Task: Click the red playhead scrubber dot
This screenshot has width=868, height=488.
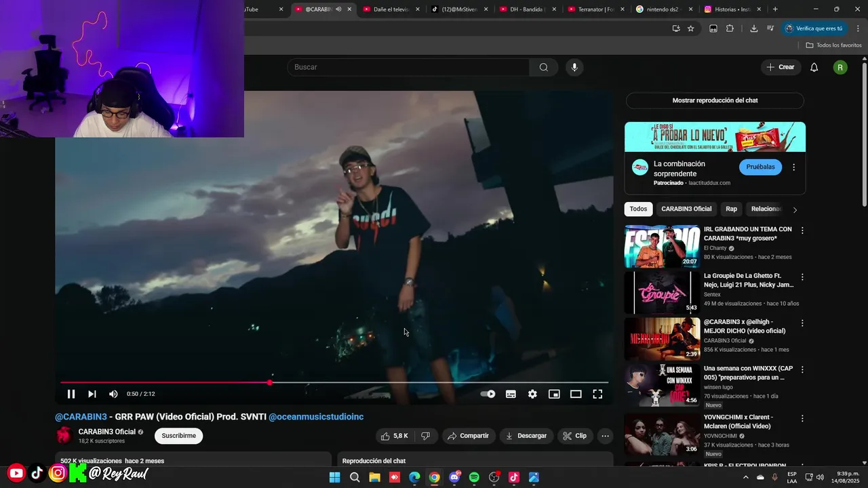Action: [270, 383]
